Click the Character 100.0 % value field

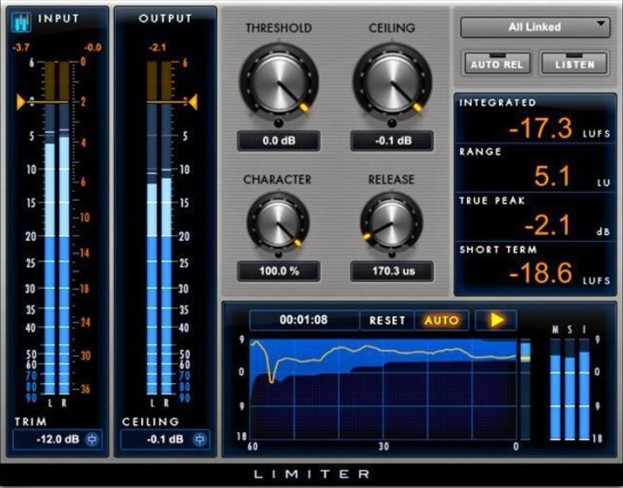click(278, 270)
